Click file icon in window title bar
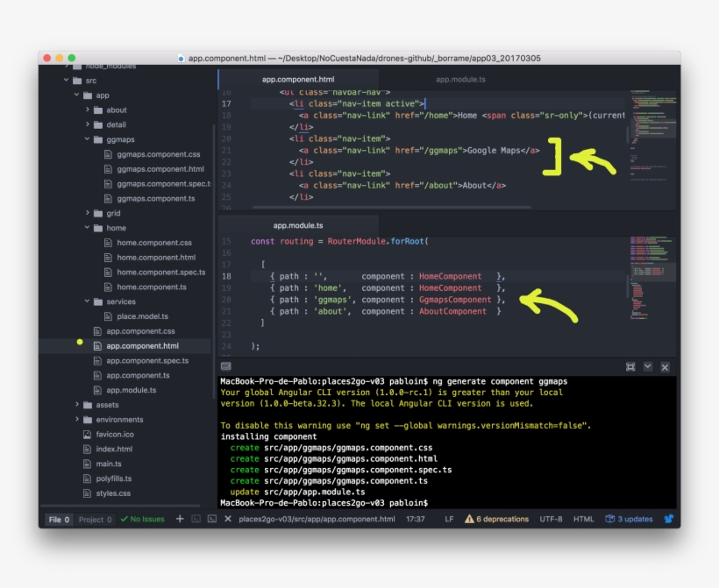 click(x=182, y=58)
